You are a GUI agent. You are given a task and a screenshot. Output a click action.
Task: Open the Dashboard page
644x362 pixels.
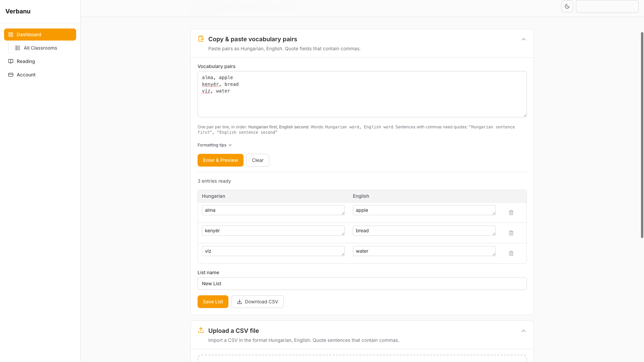pyautogui.click(x=40, y=35)
